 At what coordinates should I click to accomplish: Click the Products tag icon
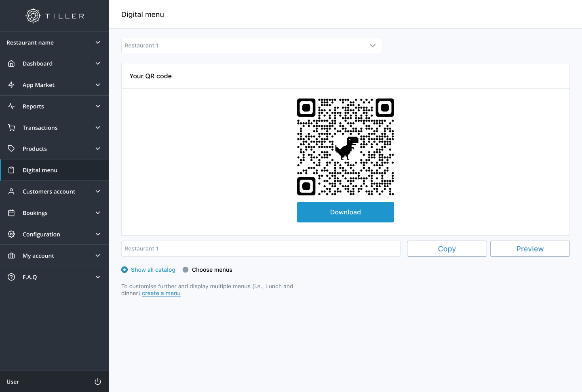(11, 149)
